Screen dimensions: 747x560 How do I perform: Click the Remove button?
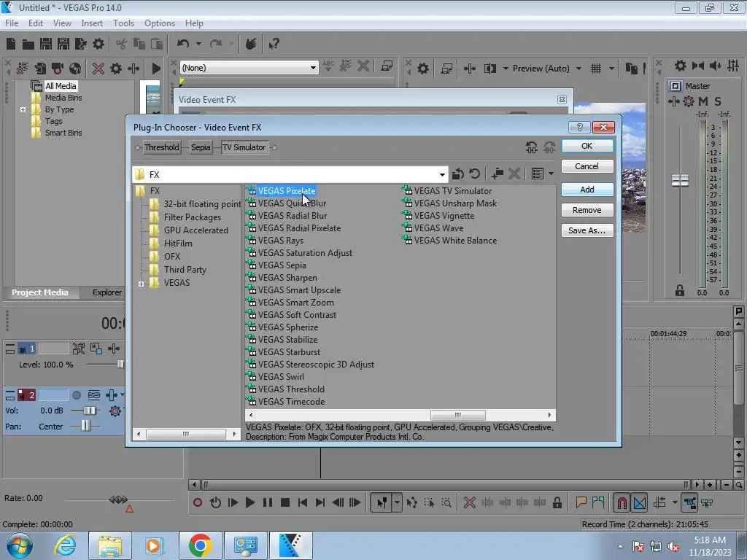[x=587, y=210]
